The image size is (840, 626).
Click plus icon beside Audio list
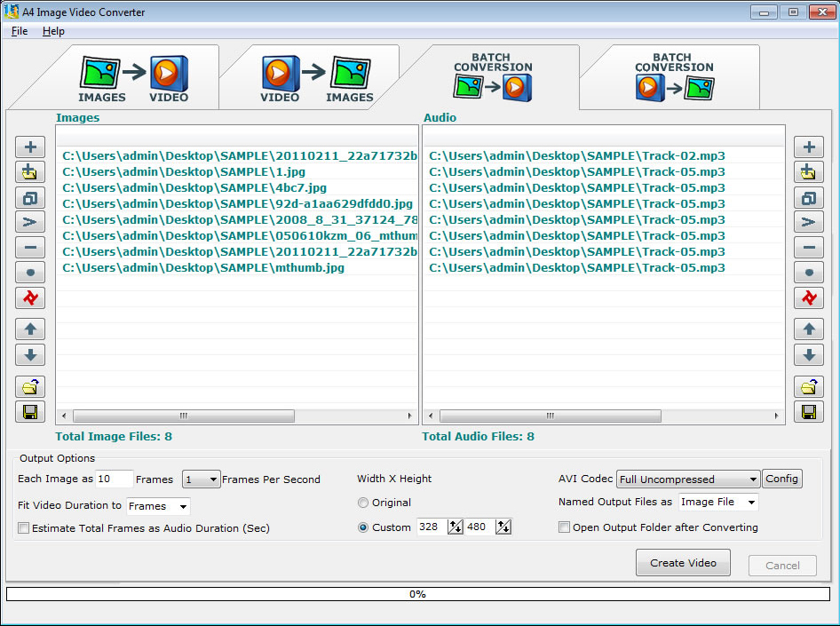808,147
